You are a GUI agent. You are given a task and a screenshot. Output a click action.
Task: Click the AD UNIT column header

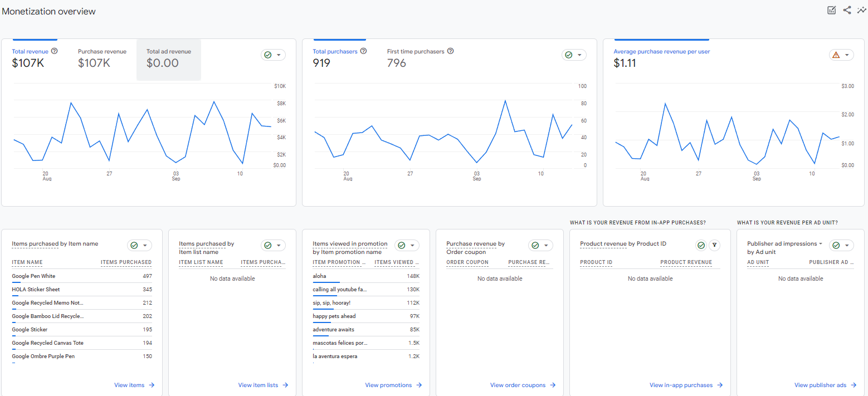click(758, 262)
